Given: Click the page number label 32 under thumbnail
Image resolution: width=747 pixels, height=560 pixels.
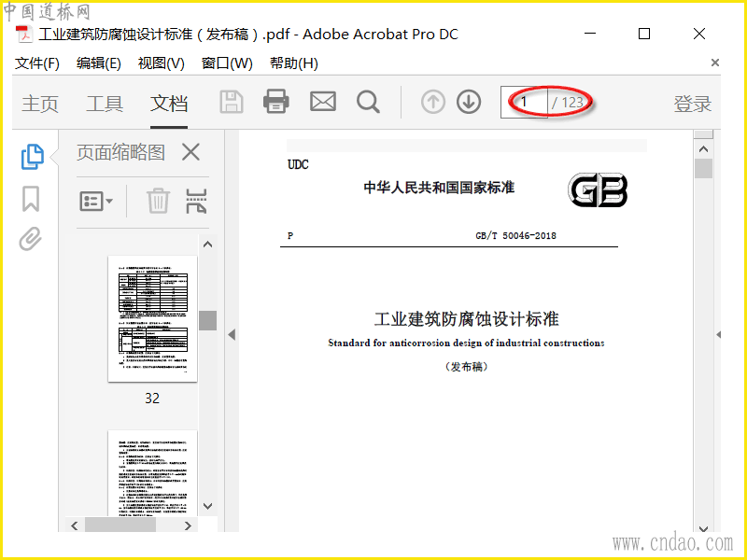Looking at the screenshot, I should pos(152,399).
